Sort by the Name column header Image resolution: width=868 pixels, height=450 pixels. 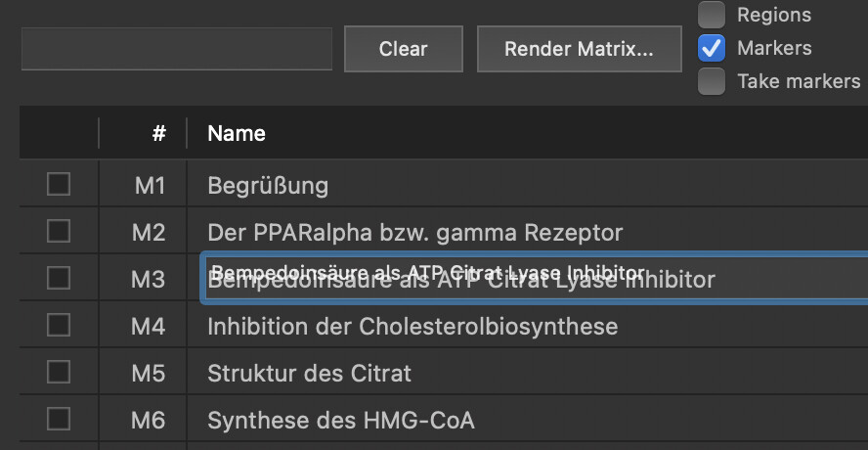coord(237,133)
